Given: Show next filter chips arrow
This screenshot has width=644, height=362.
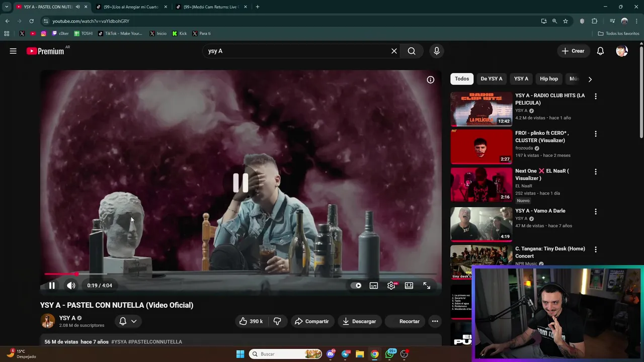Looking at the screenshot, I should tap(590, 79).
